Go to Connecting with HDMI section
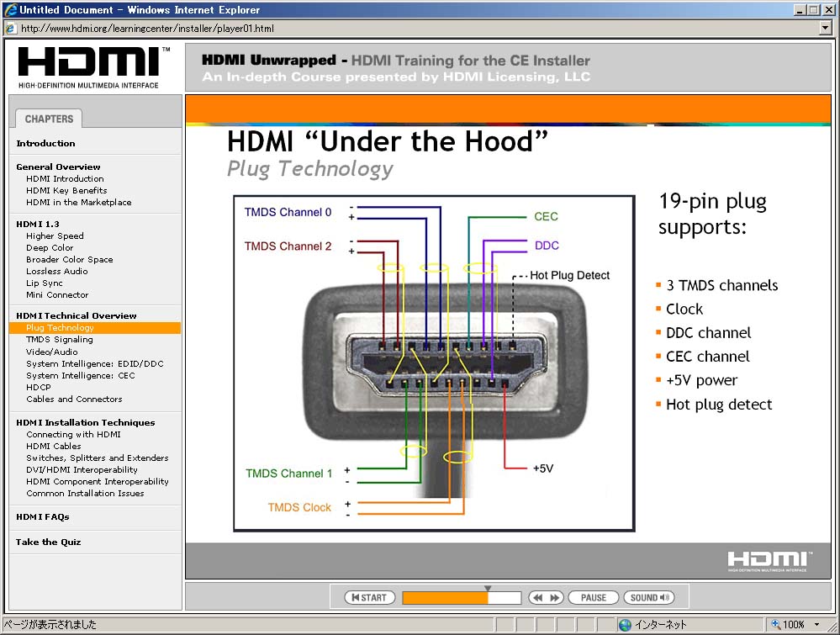The width and height of the screenshot is (840, 635). coord(73,434)
